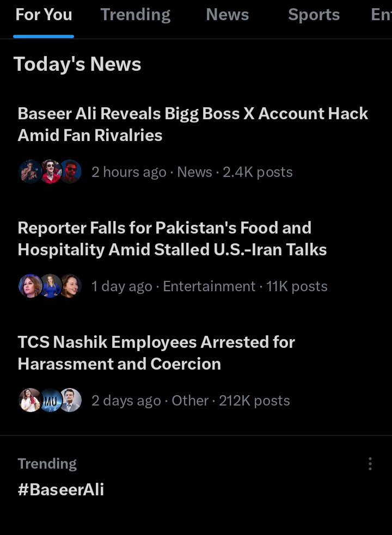Tap blue-dress avatar on Pakistan hospitality story
Screen dimensions: 392x535
pos(51,286)
